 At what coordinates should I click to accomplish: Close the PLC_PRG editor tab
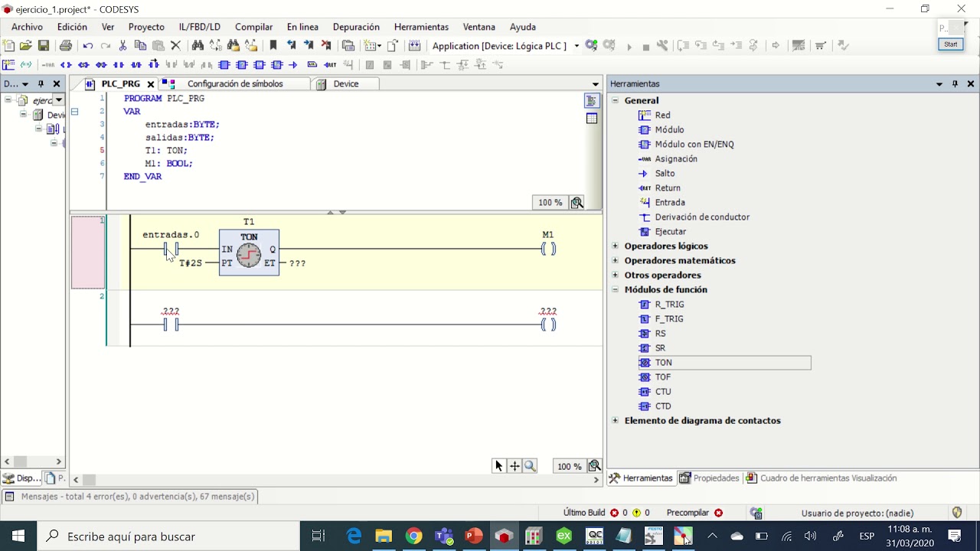[x=151, y=84]
